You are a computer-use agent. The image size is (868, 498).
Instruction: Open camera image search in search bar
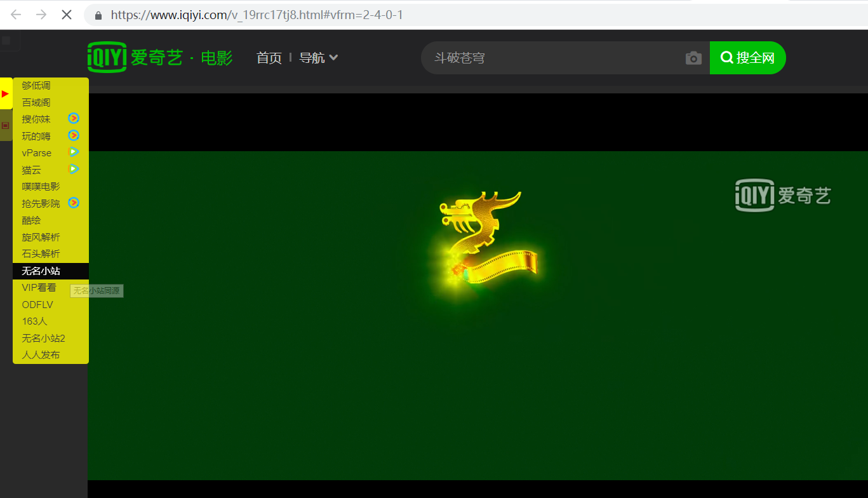coord(693,58)
